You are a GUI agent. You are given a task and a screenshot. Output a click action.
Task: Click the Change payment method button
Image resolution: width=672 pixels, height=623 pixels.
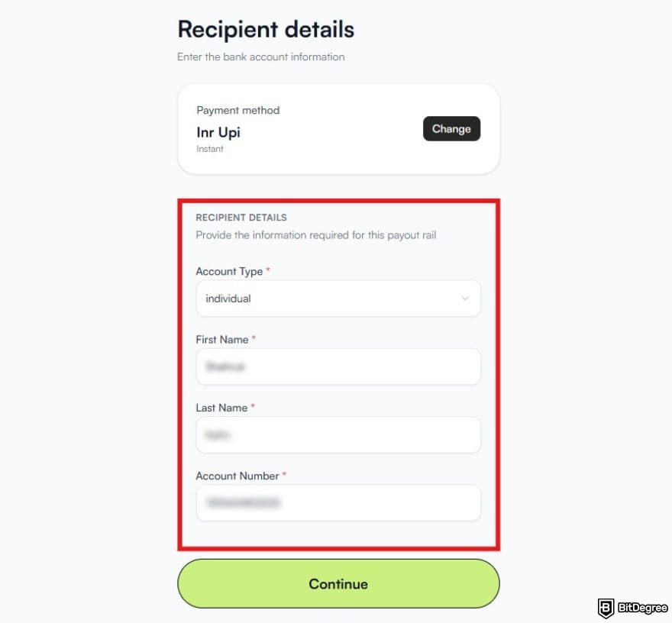tap(451, 128)
